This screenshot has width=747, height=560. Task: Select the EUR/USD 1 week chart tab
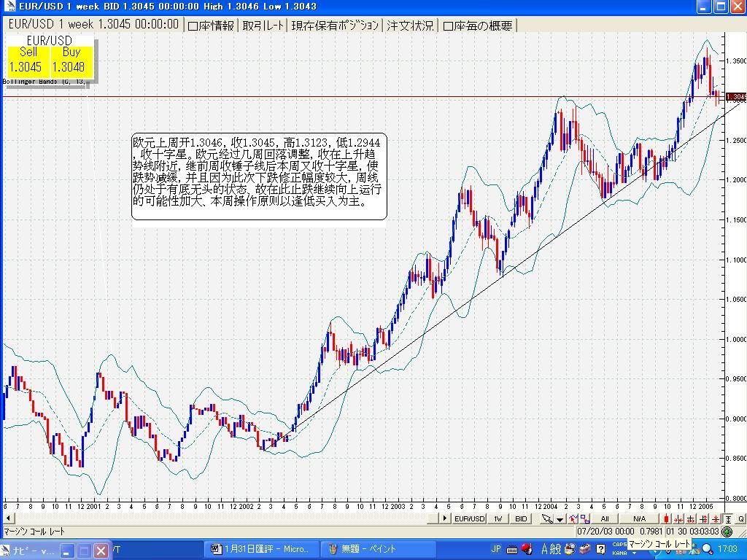(x=93, y=24)
